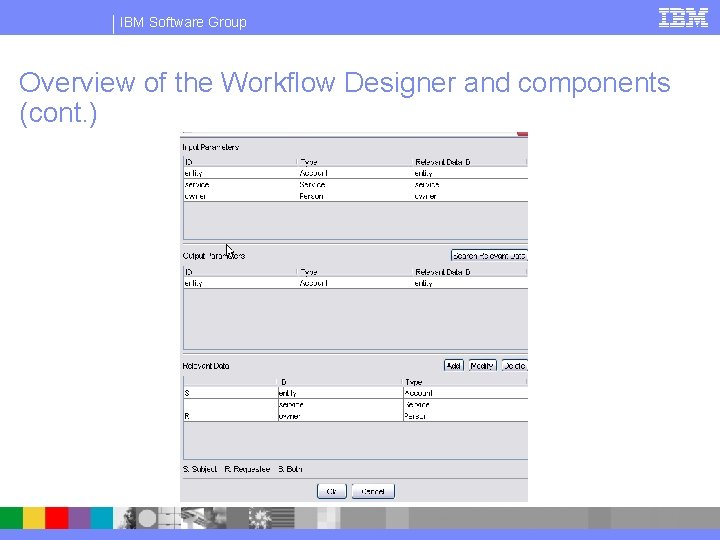
Task: Select the Service type cell in Input Parameters
Action: pos(355,185)
